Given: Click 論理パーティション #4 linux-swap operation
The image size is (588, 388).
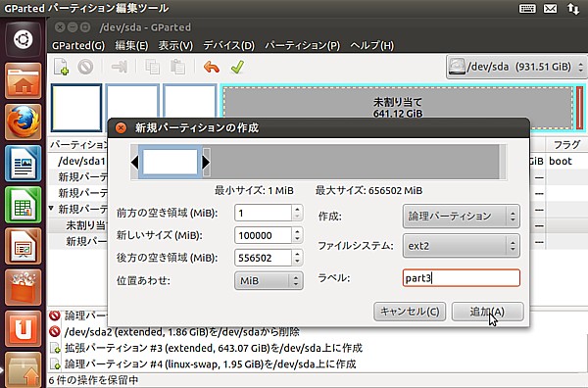Looking at the screenshot, I should tap(211, 364).
